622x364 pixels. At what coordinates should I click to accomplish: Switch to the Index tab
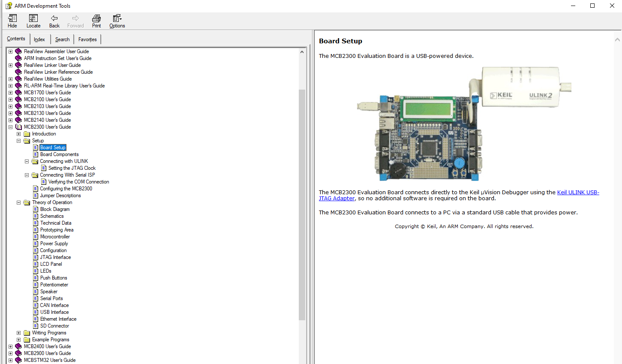[39, 39]
